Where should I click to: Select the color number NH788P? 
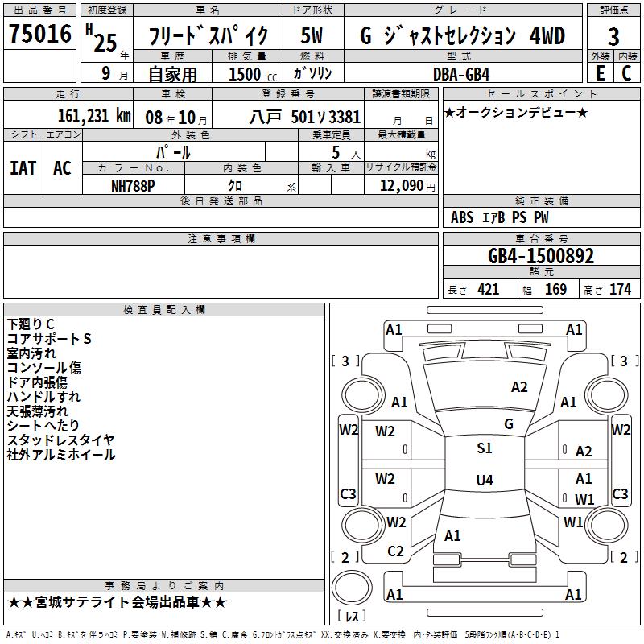coord(133,186)
